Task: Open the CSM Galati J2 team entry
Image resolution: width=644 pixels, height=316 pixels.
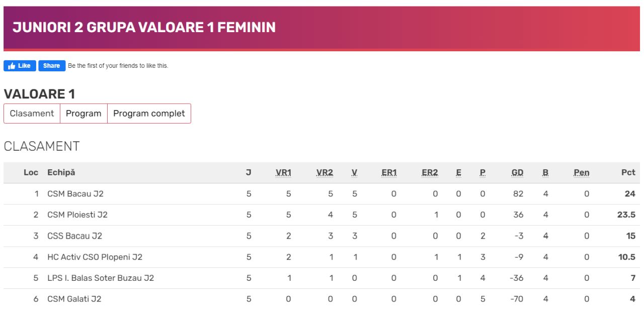Action: click(74, 299)
